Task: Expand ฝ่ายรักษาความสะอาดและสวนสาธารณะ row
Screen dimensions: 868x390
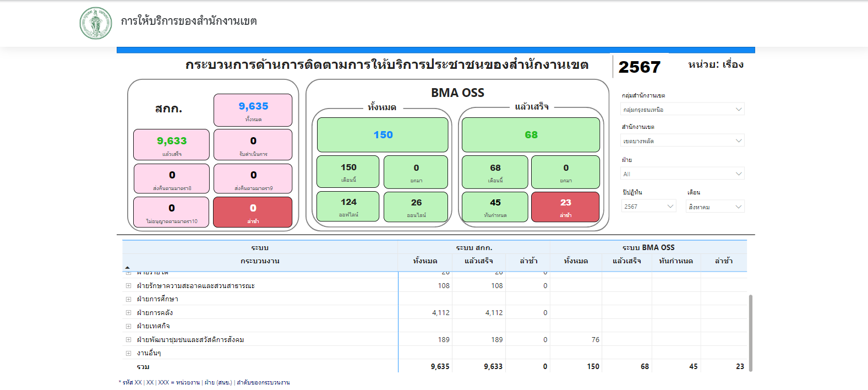Action: (x=128, y=286)
